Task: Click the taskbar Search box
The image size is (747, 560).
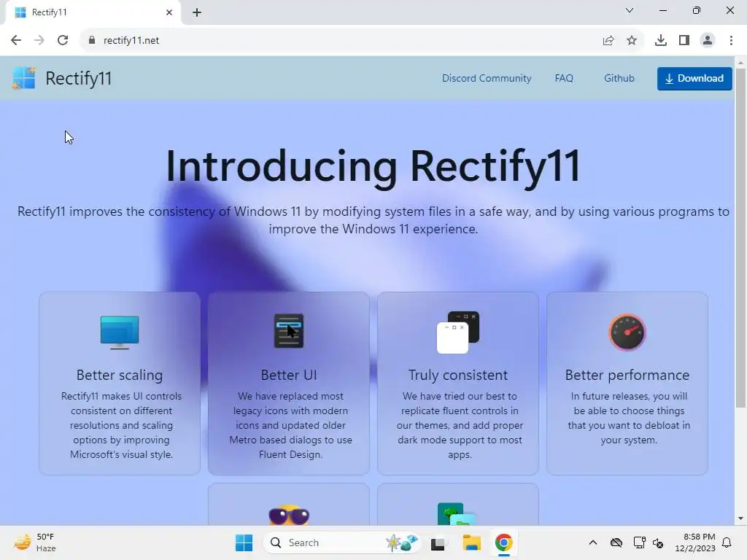Action: pyautogui.click(x=342, y=542)
